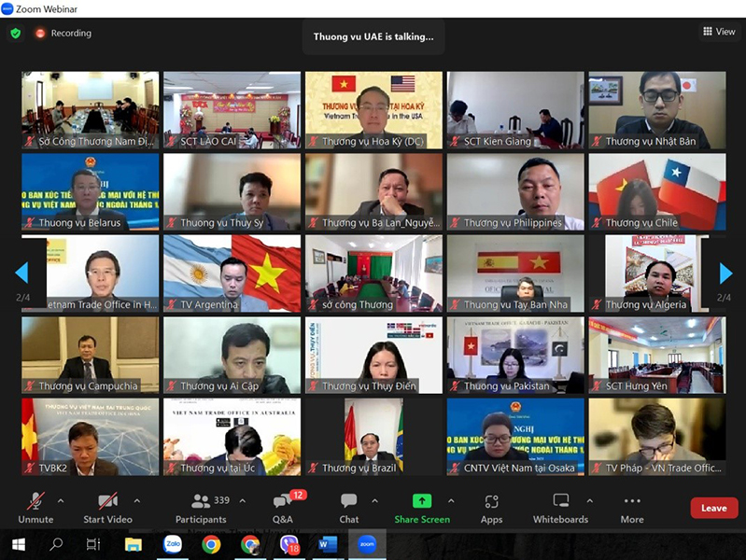Open Whiteboards
The height and width of the screenshot is (560, 746).
[560, 507]
